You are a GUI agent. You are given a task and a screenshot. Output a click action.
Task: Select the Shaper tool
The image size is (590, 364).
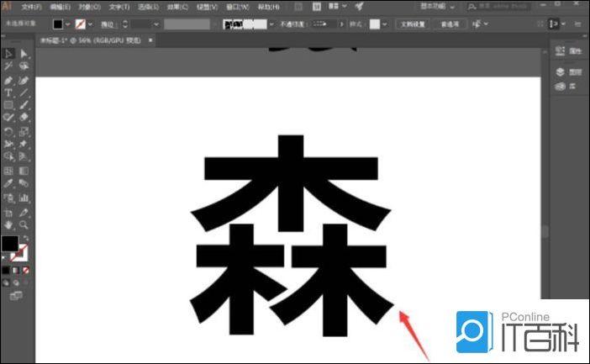click(x=8, y=118)
